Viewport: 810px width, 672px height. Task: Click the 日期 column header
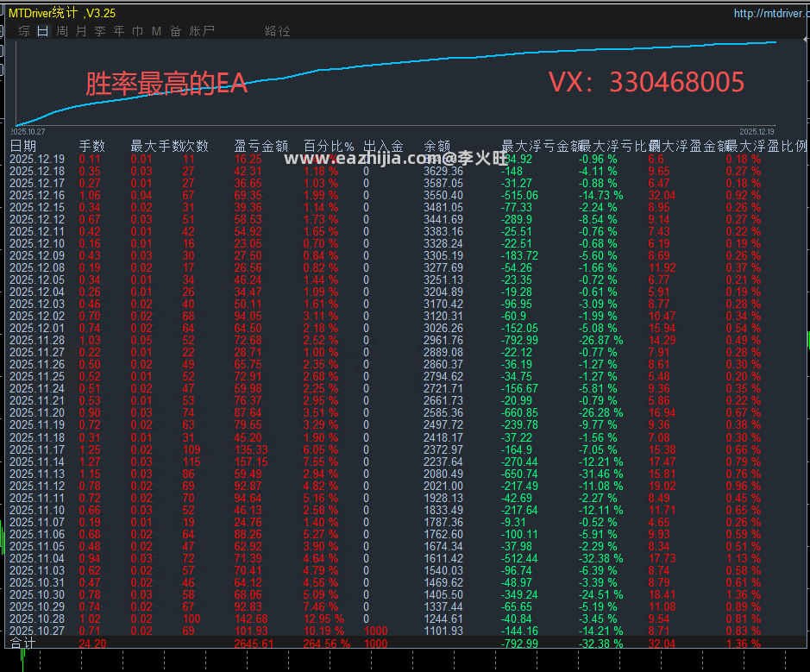tap(22, 146)
